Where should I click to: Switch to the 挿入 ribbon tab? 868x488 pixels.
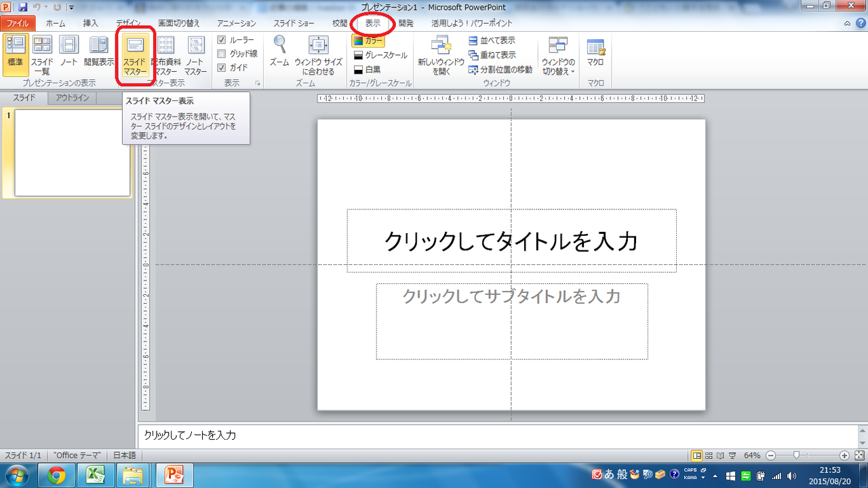pyautogui.click(x=91, y=23)
